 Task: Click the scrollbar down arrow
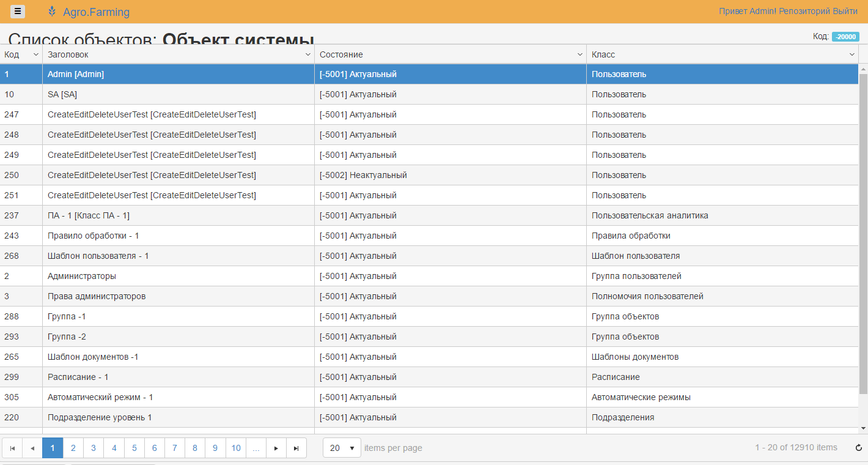click(863, 428)
